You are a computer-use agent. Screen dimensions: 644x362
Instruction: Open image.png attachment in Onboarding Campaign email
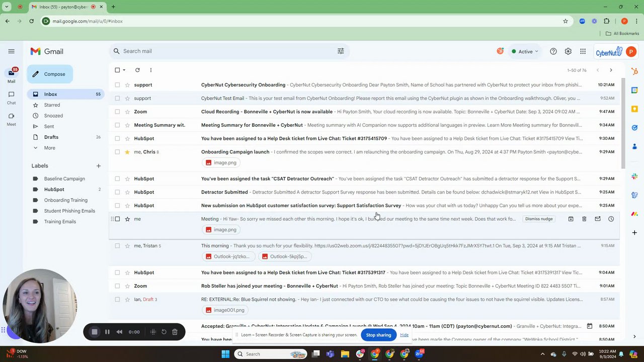pyautogui.click(x=220, y=162)
